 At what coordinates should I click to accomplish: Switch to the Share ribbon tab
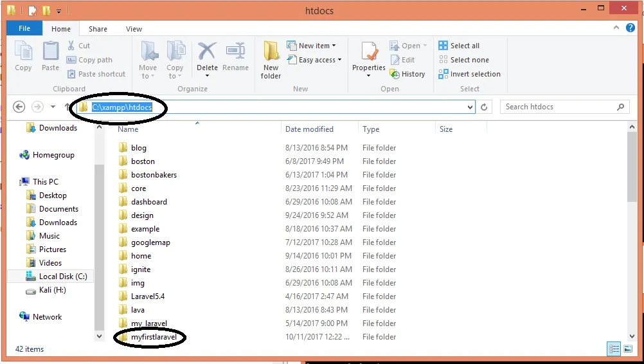pos(98,29)
